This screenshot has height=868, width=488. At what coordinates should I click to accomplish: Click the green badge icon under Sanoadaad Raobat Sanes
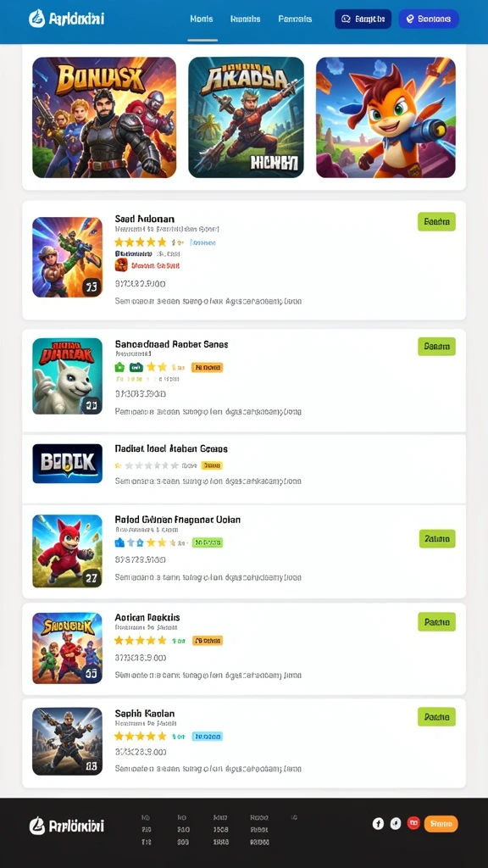pos(119,367)
